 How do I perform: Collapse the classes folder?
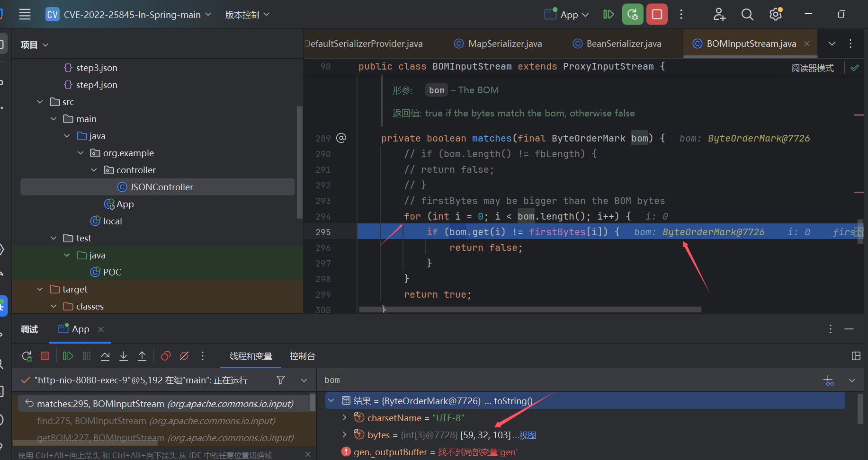click(54, 306)
